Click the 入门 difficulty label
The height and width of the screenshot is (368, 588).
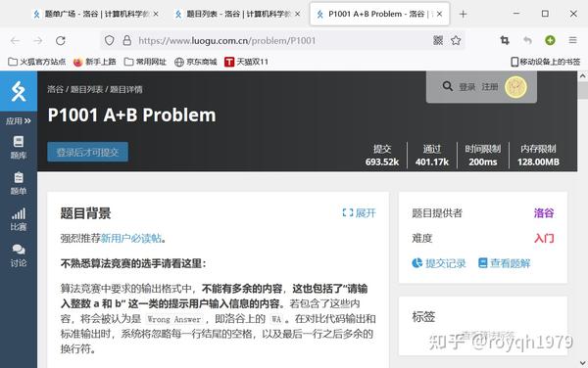pyautogui.click(x=544, y=238)
